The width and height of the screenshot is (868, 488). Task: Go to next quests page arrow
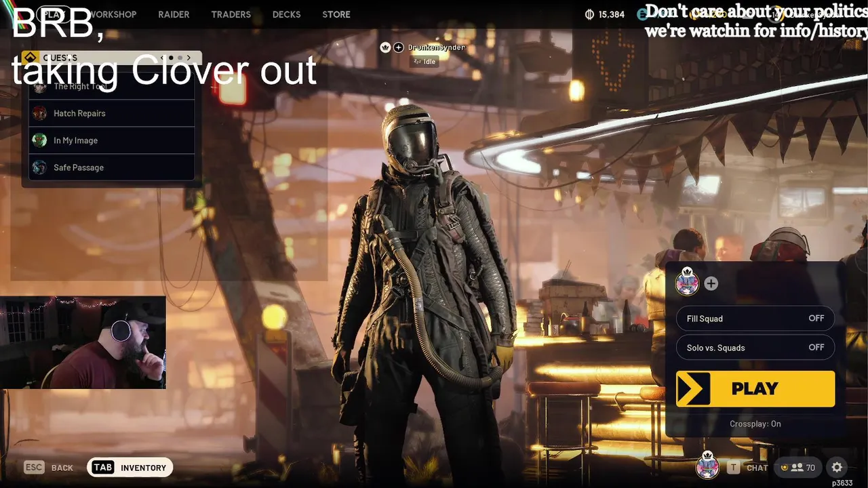tap(189, 58)
